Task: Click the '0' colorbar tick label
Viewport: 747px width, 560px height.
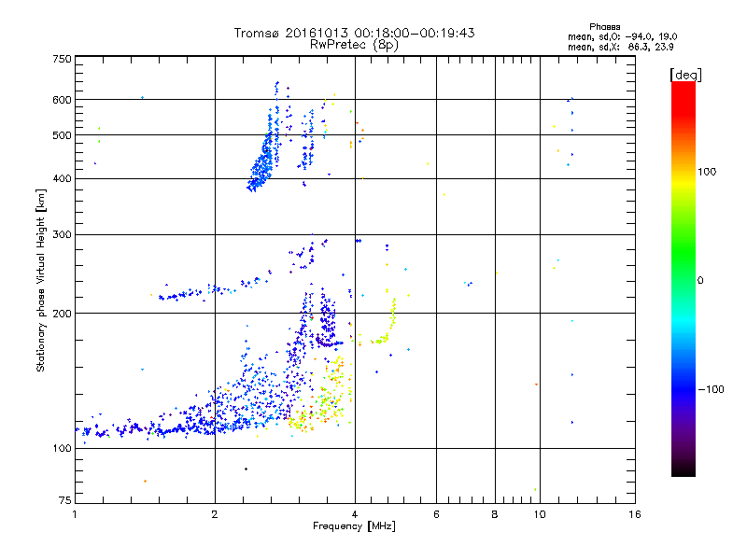Action: pos(700,281)
